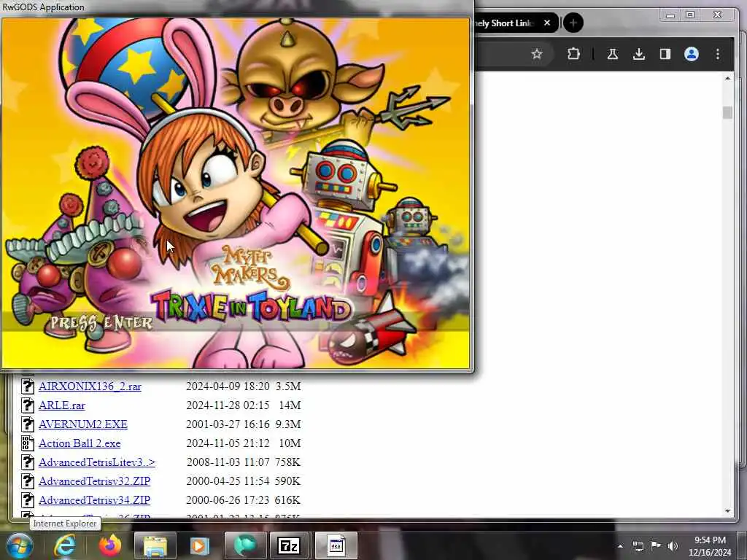Screen dimensions: 747x560
Task: Click the date 2001-03-27 16:16
Action: (228, 424)
